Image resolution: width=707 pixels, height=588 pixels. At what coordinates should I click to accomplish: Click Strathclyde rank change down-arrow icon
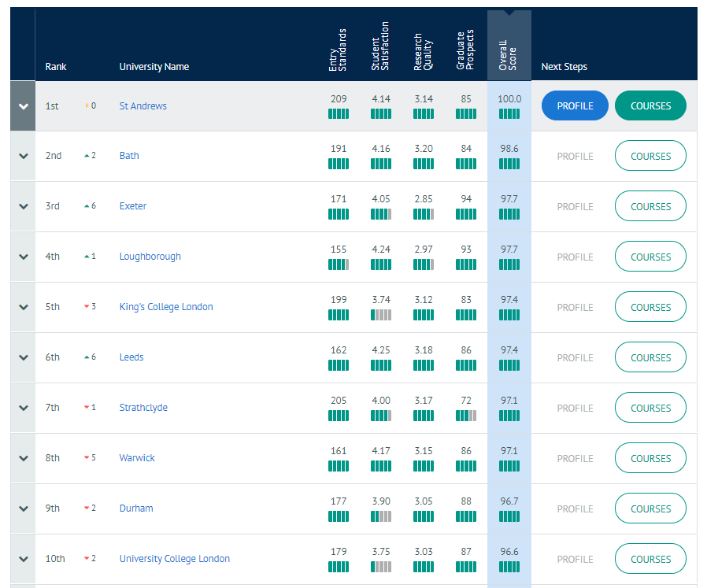87,408
